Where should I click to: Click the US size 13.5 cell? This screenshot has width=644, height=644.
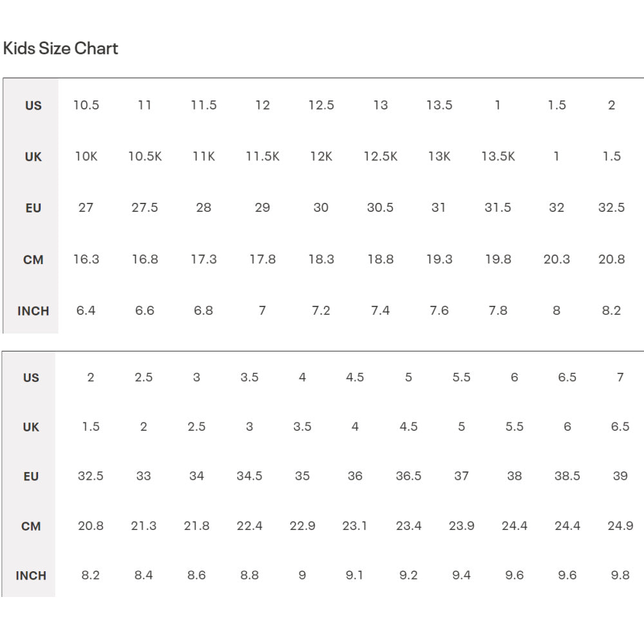439,105
